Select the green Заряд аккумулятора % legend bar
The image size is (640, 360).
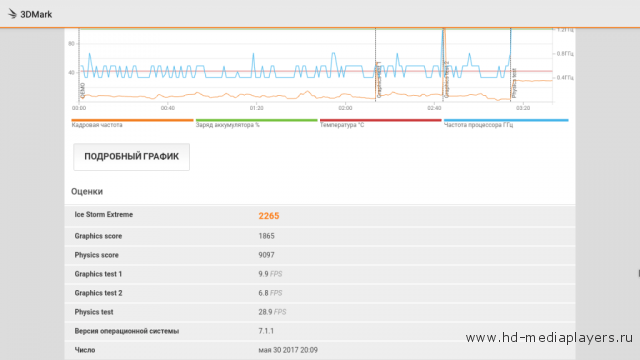(257, 120)
